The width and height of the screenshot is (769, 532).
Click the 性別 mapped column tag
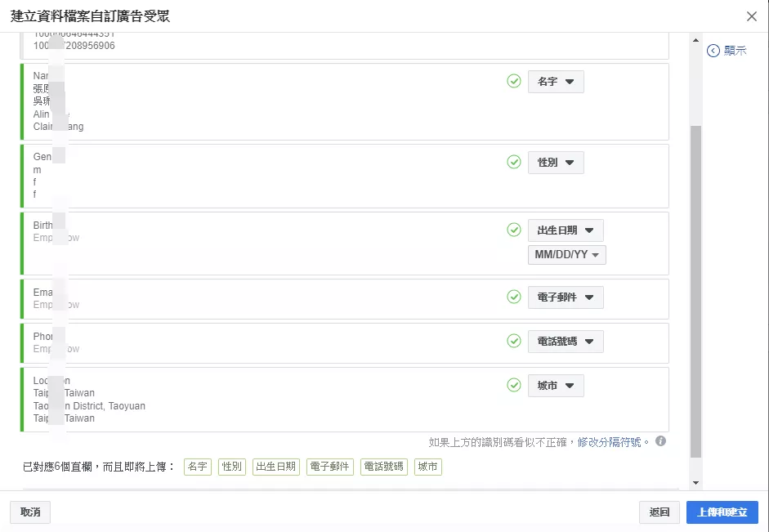232,467
